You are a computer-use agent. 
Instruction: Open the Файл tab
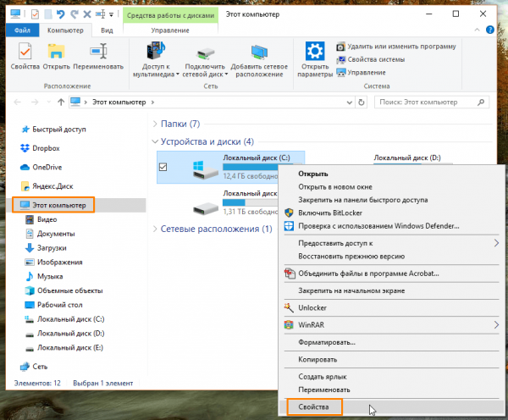tap(22, 30)
